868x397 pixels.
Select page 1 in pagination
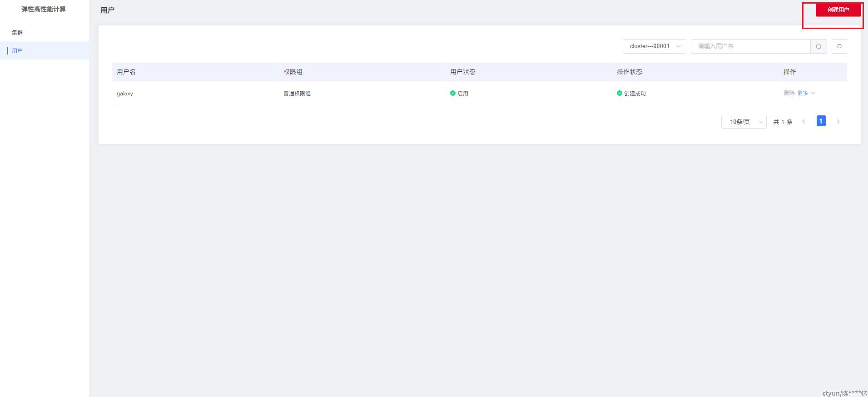pyautogui.click(x=821, y=121)
